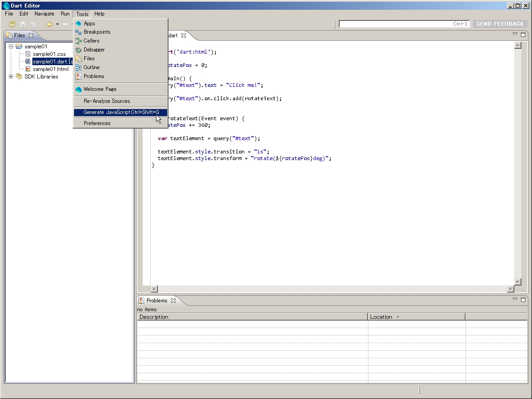Select SDK Libraries in the Files tree
Image resolution: width=532 pixels, height=399 pixels.
pos(41,77)
